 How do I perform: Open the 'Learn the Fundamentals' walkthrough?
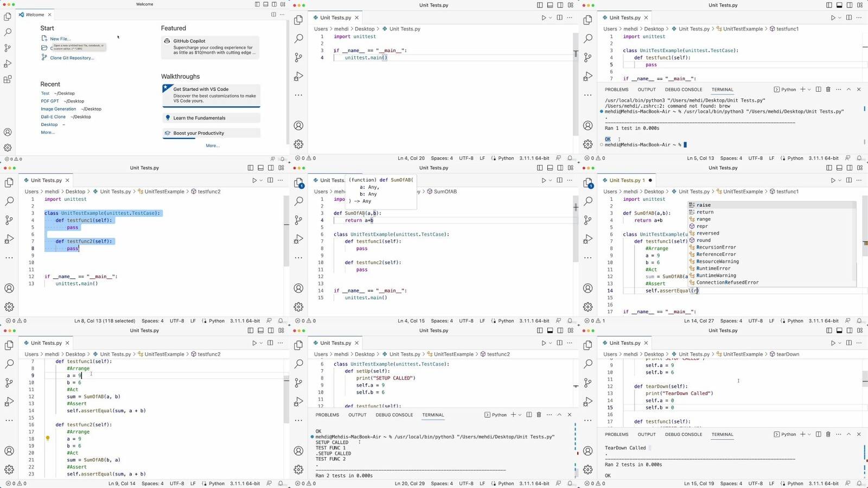(x=199, y=118)
